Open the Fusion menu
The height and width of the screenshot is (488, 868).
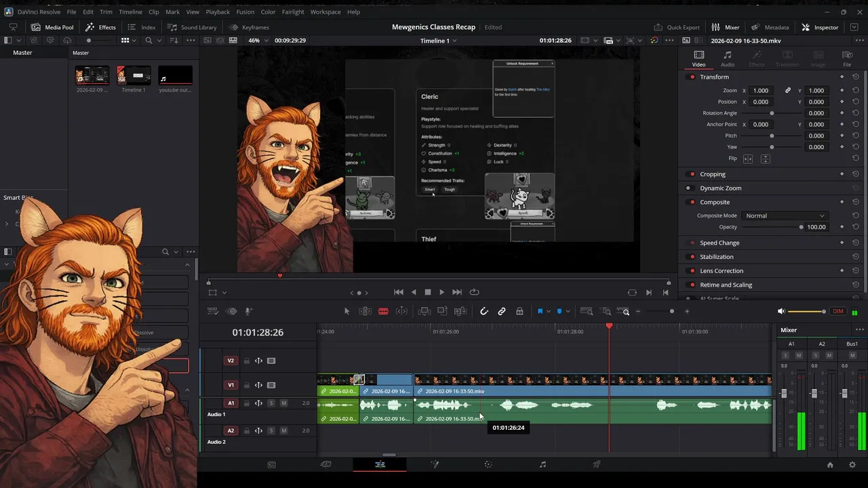point(245,12)
